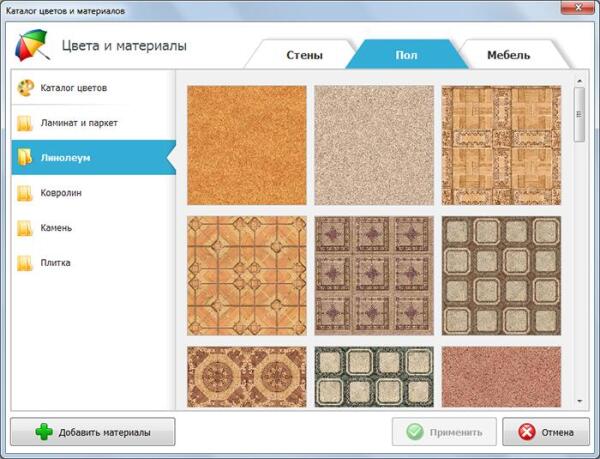
Task: Pick the pinkish-red speckled texture swatch
Action: [501, 377]
